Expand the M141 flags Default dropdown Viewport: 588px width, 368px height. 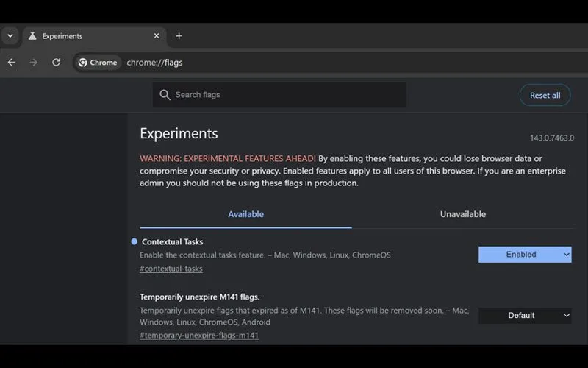point(525,316)
